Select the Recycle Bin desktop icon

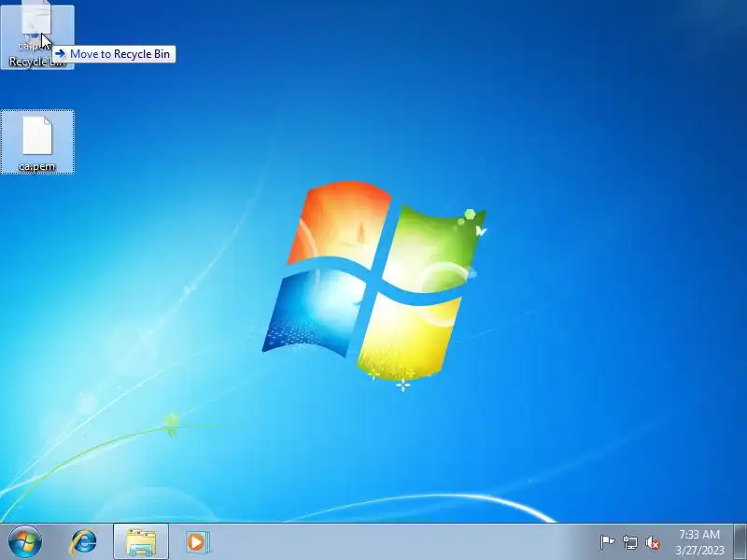[x=37, y=37]
